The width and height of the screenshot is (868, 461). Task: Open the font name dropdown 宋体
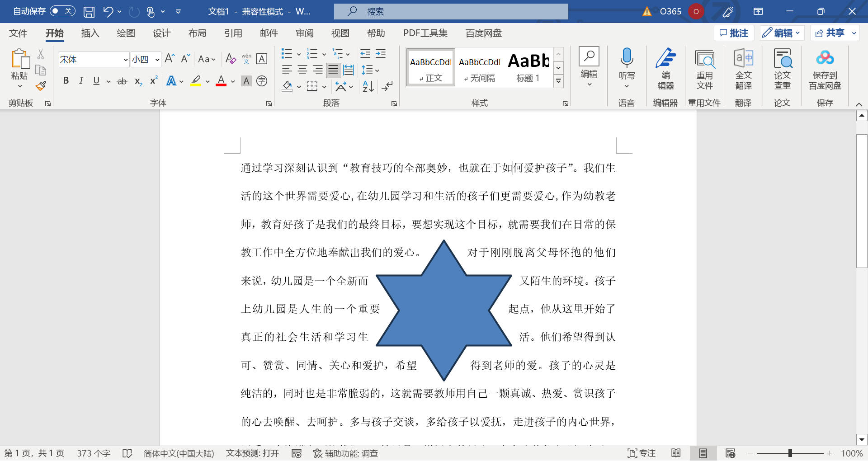tap(126, 59)
